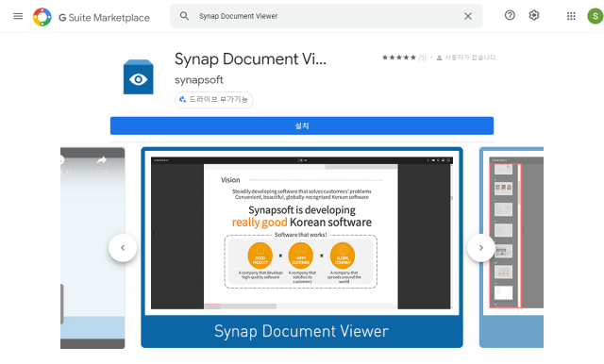Viewport: 604px width, 364px height.
Task: Show previous screenshot with left arrow
Action: pyautogui.click(x=123, y=248)
